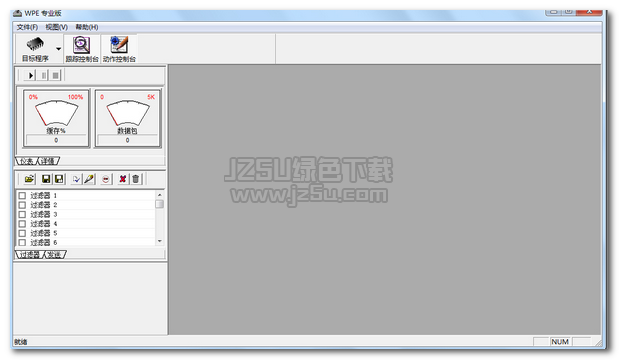Viewport: 619px width, 360px height.
Task: Click the red circle disable filter icon
Action: coord(106,179)
